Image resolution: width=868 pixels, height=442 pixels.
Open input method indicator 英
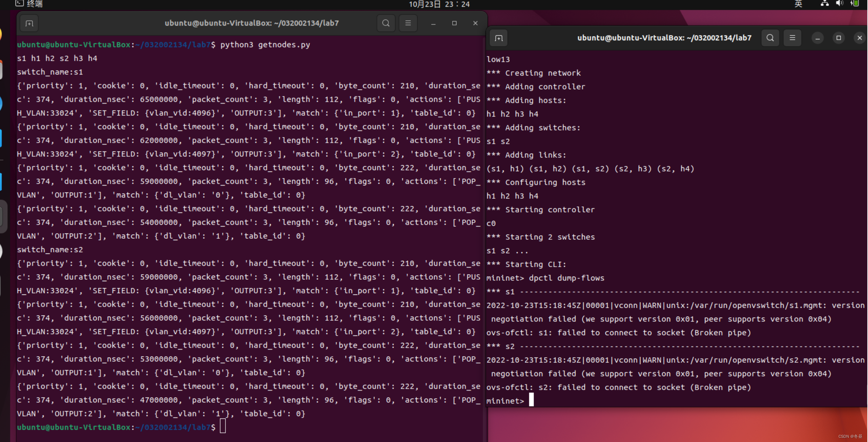[798, 4]
